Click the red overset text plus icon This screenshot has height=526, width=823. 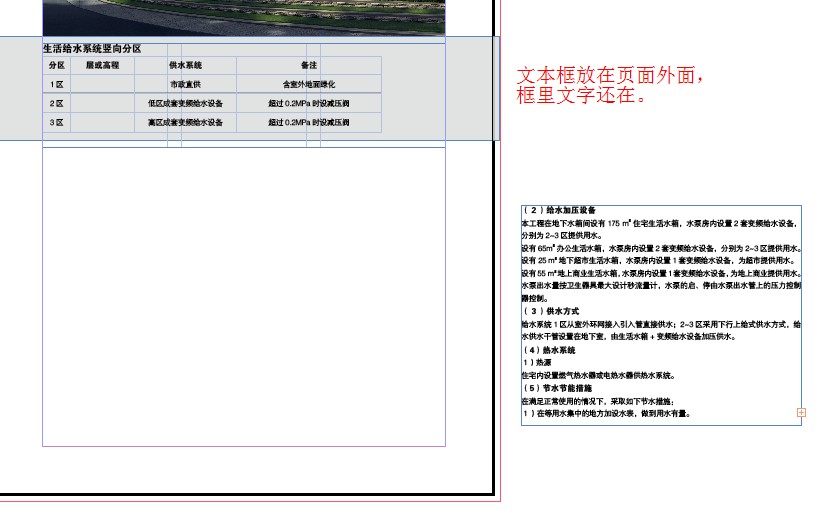801,413
